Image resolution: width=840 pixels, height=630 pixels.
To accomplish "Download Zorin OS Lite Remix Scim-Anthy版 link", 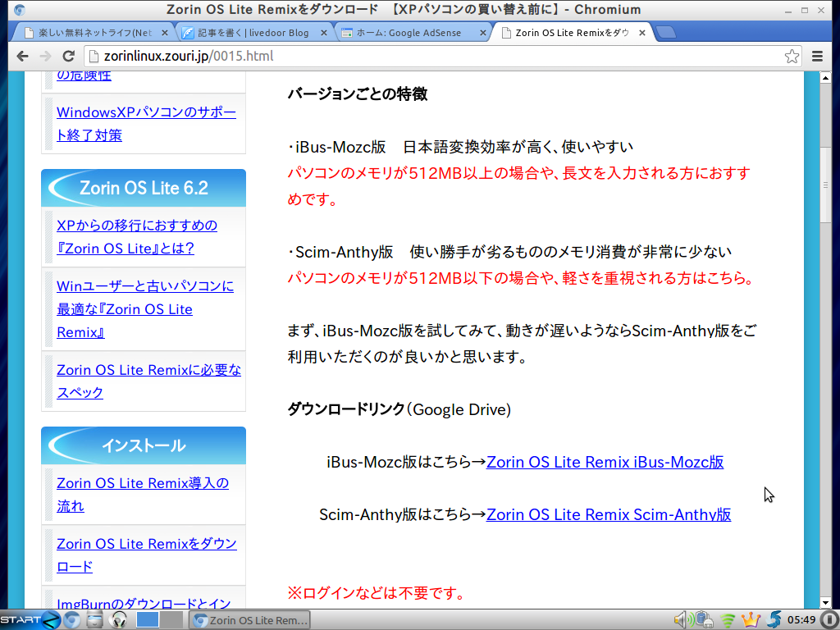I will [x=609, y=514].
